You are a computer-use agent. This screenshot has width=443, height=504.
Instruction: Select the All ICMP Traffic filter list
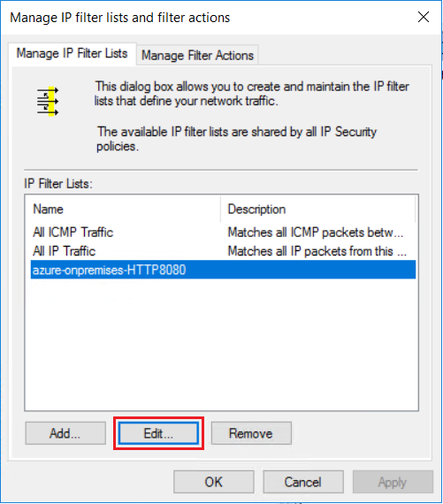pos(73,232)
